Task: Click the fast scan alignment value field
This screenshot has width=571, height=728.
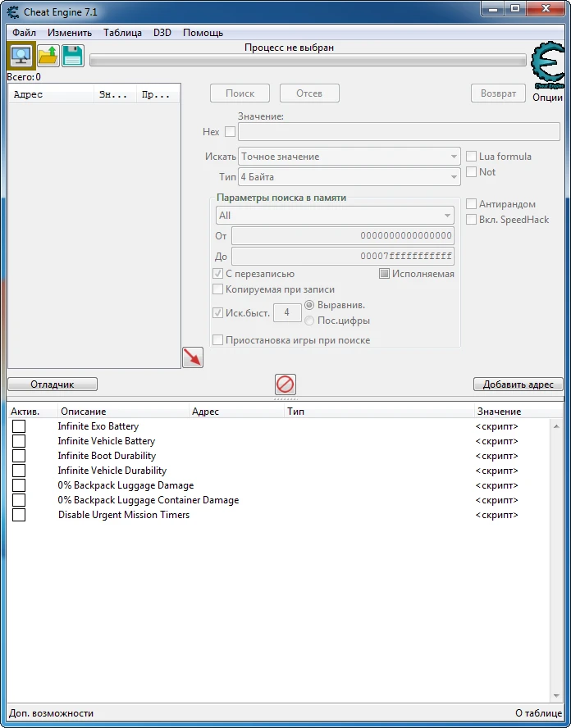Action: [x=287, y=313]
